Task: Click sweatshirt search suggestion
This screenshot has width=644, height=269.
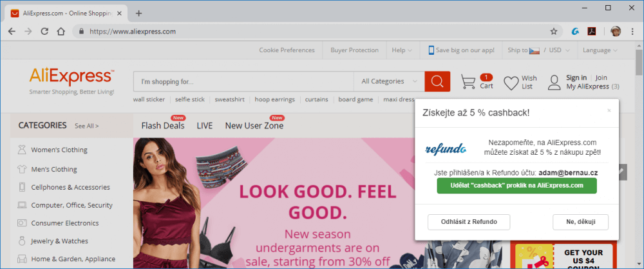Action: pos(230,99)
